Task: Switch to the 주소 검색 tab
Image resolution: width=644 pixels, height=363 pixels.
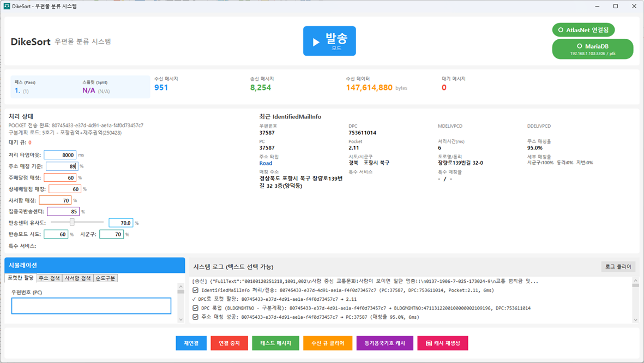Action: pos(49,278)
